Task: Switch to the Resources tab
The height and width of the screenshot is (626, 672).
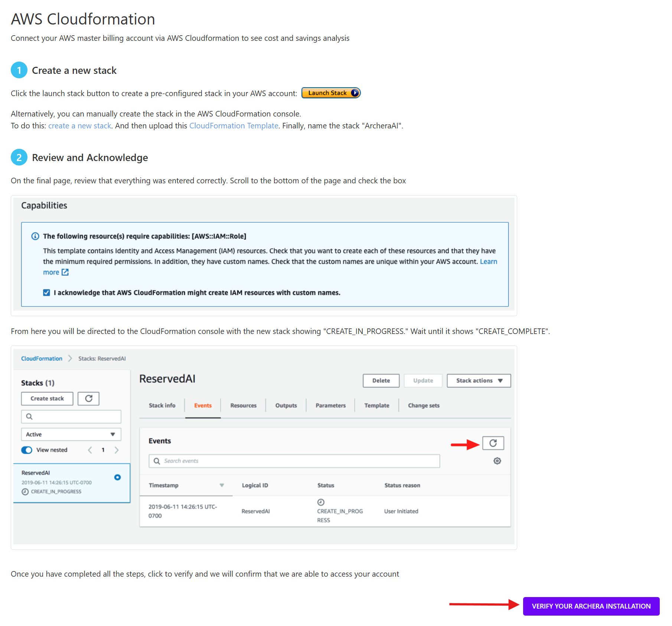Action: coord(244,406)
